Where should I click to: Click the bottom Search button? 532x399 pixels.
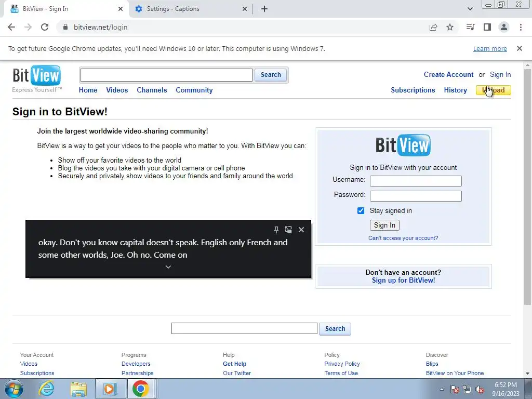coord(335,329)
